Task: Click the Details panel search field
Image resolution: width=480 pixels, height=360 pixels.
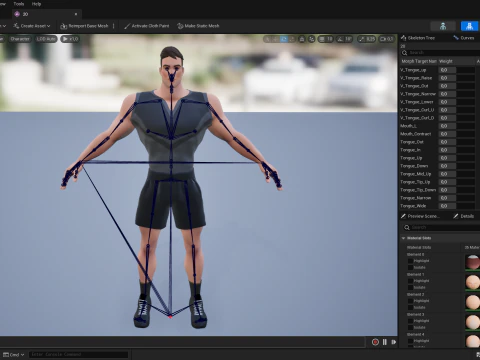Action: [x=442, y=227]
